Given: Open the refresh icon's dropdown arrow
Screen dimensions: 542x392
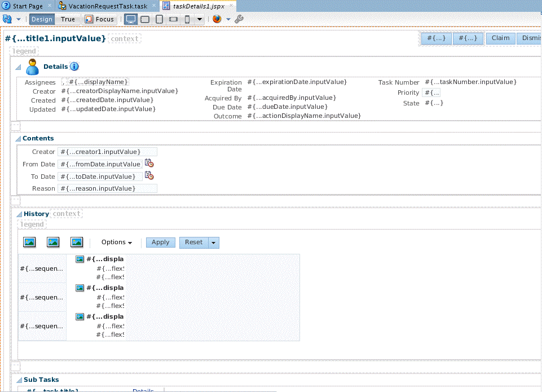Looking at the screenshot, I should [19, 19].
